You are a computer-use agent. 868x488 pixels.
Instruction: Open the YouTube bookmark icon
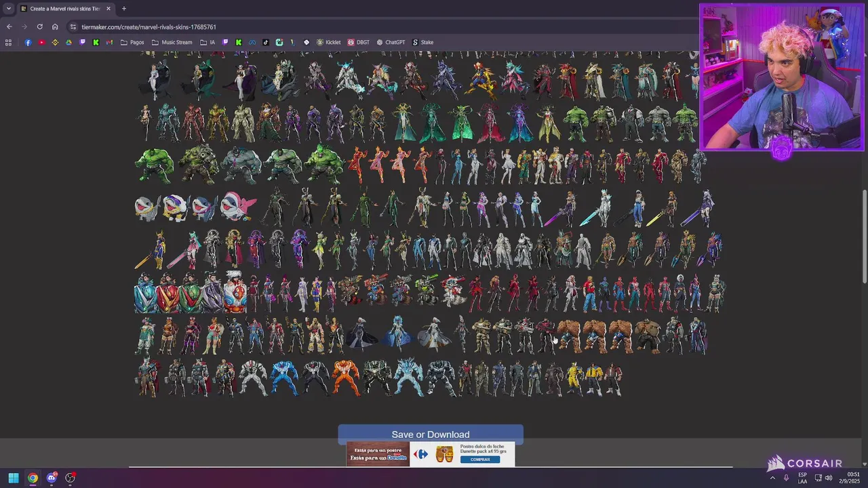tap(41, 42)
